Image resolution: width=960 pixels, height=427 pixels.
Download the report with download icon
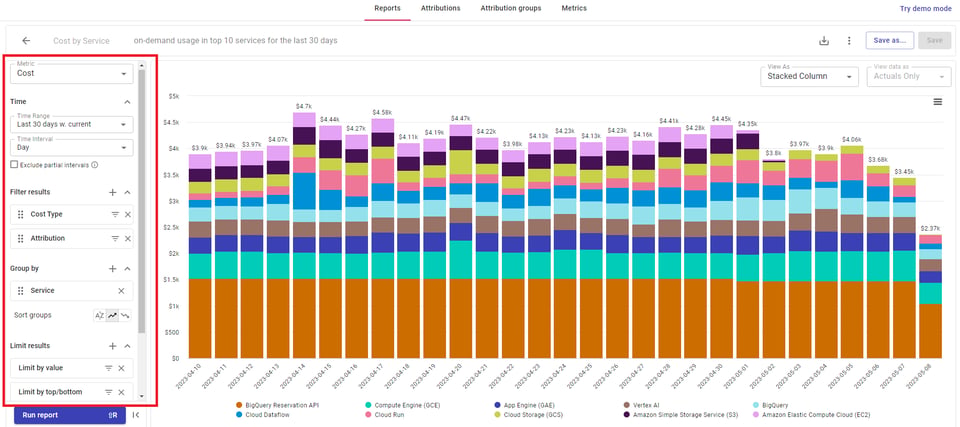pyautogui.click(x=824, y=41)
